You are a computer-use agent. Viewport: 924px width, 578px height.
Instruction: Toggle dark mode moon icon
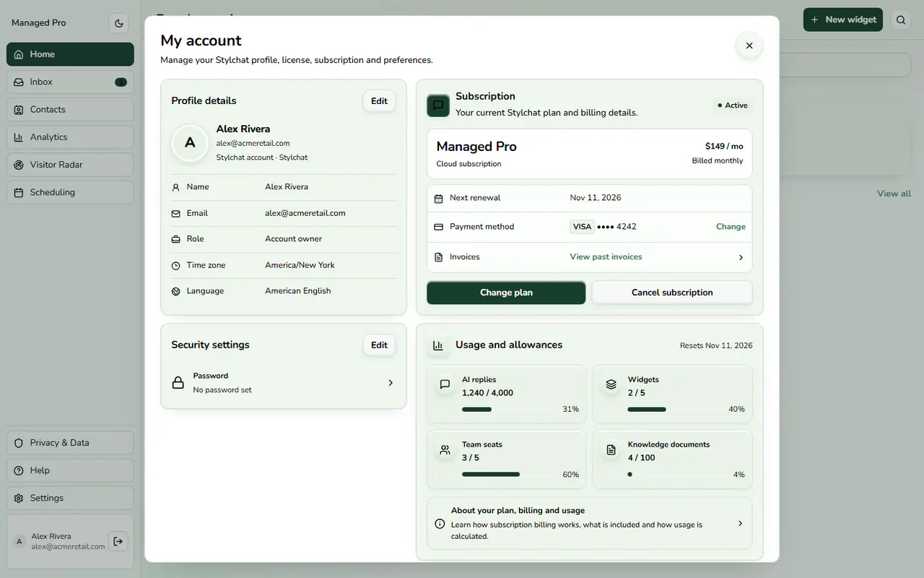point(119,23)
